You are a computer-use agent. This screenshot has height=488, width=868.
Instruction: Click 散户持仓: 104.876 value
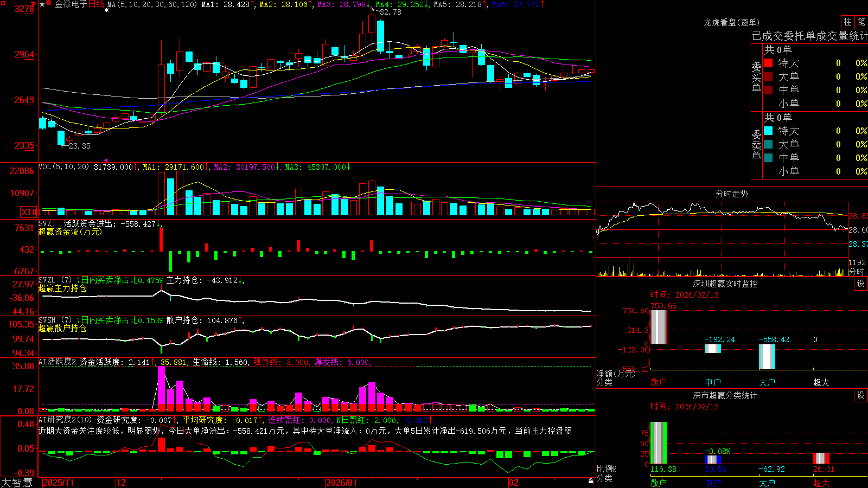pyautogui.click(x=202, y=320)
